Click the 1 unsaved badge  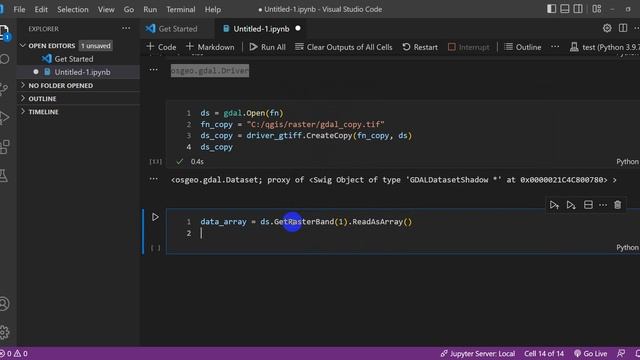96,45
